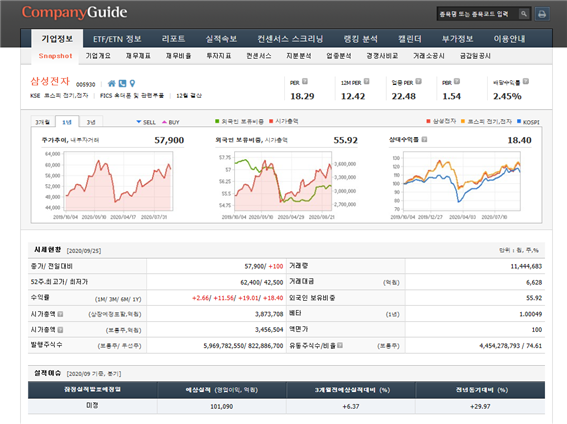Click the CompanyGuide logo
Viewport: 567px width, 424px height.
[x=74, y=12]
